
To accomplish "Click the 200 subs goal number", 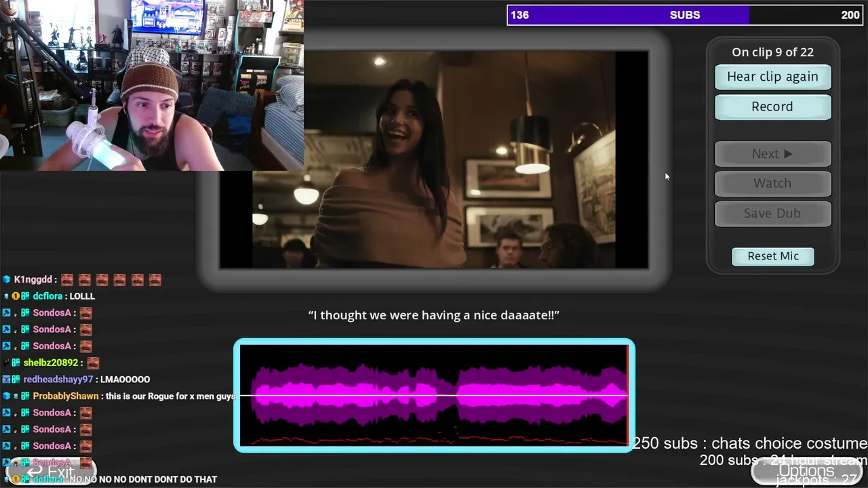I will click(850, 15).
